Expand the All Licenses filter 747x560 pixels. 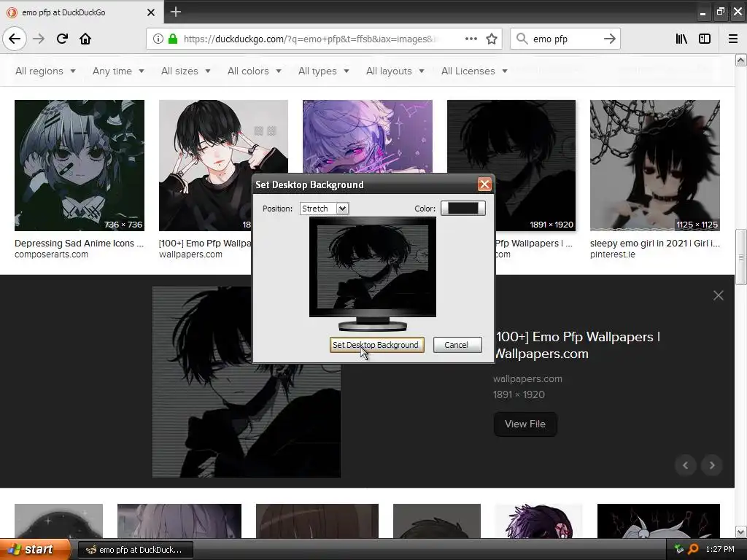coord(474,71)
